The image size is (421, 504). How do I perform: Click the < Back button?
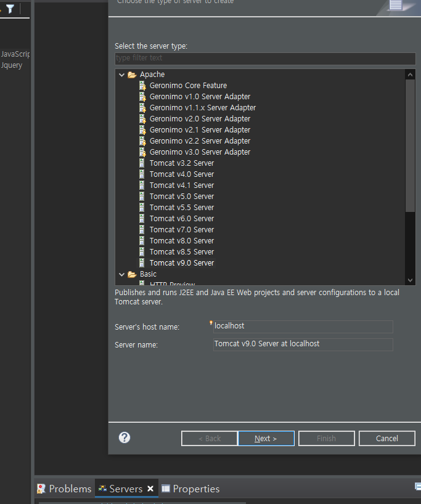pos(210,439)
